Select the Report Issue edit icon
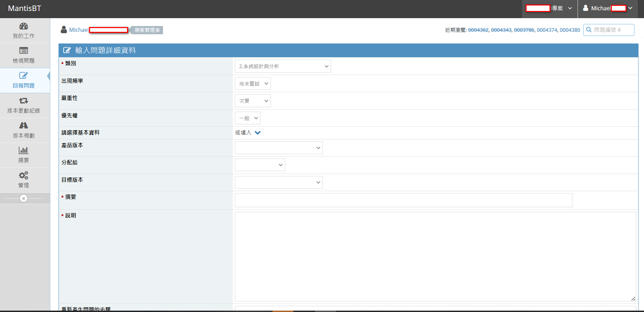Viewport: 644px width, 312px height. coord(24,76)
